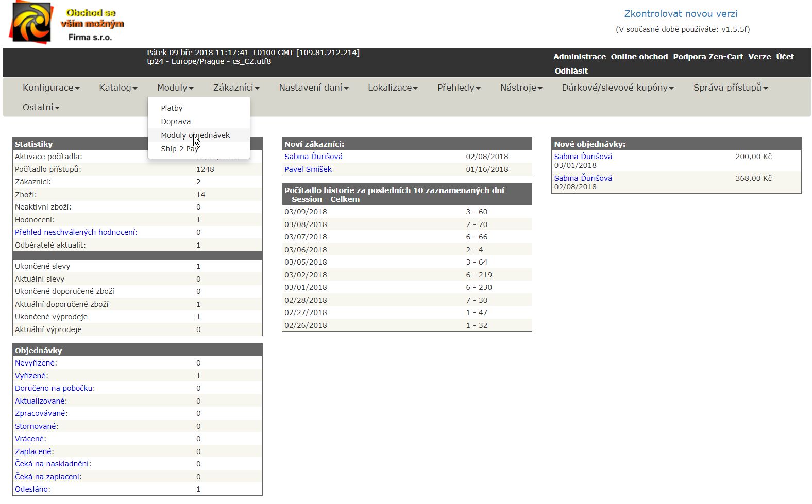This screenshot has width=812, height=504.
Task: Open Sabina Ďurišová's 368,00 Kč order
Action: click(x=583, y=178)
